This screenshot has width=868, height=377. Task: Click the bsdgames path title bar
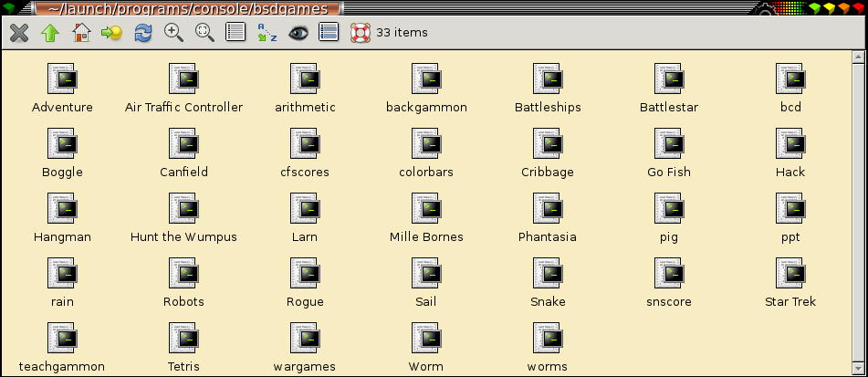click(189, 7)
